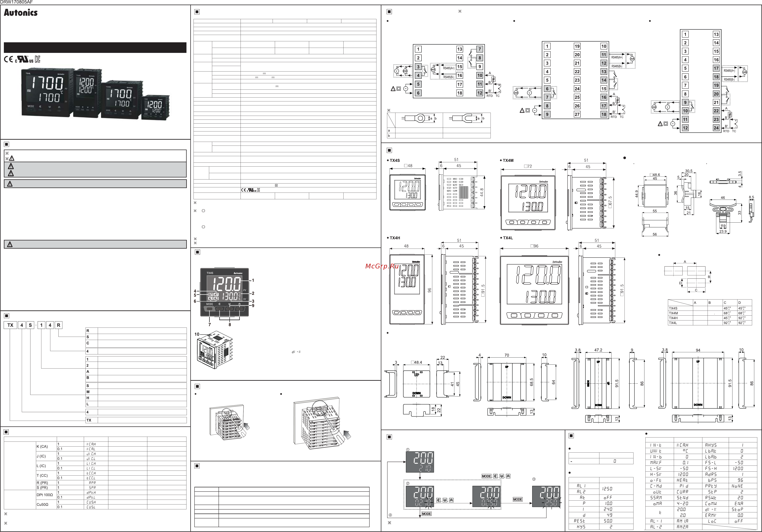The width and height of the screenshot is (762, 532).
Task: Click the 'TX' box in the ordering code
Action: [10, 325]
